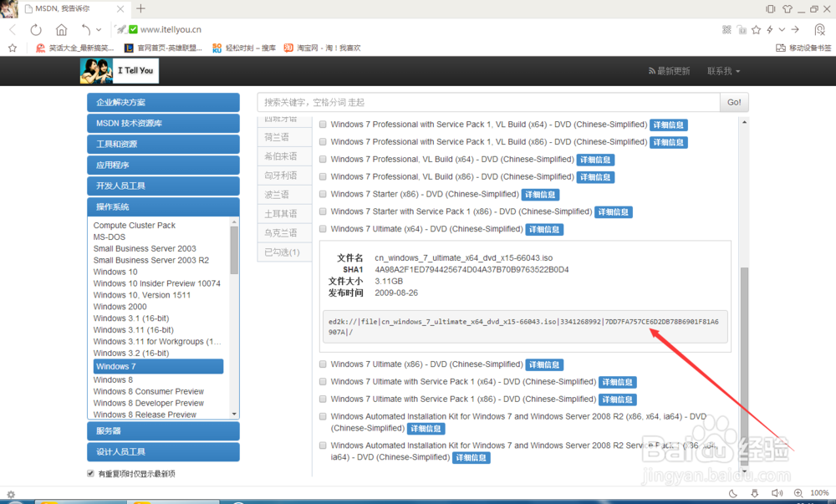Open new tab with plus button
This screenshot has width=836, height=504.
140,8
